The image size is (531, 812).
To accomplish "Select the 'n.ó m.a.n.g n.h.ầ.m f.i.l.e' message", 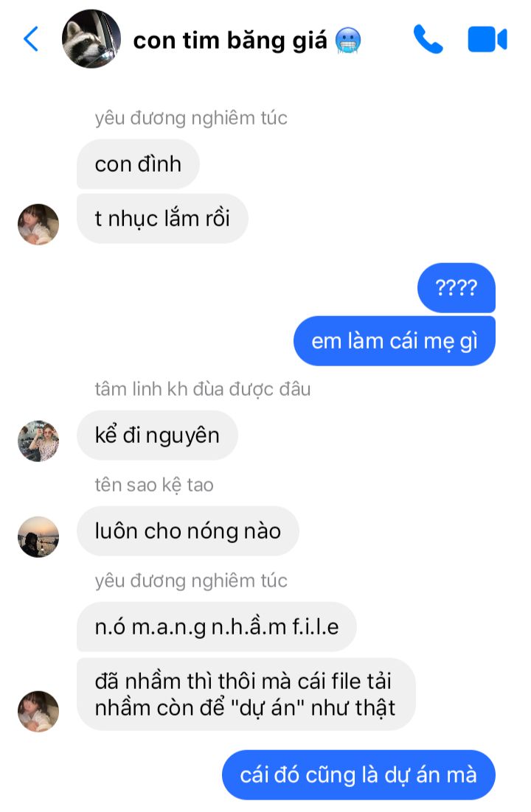I will click(217, 626).
